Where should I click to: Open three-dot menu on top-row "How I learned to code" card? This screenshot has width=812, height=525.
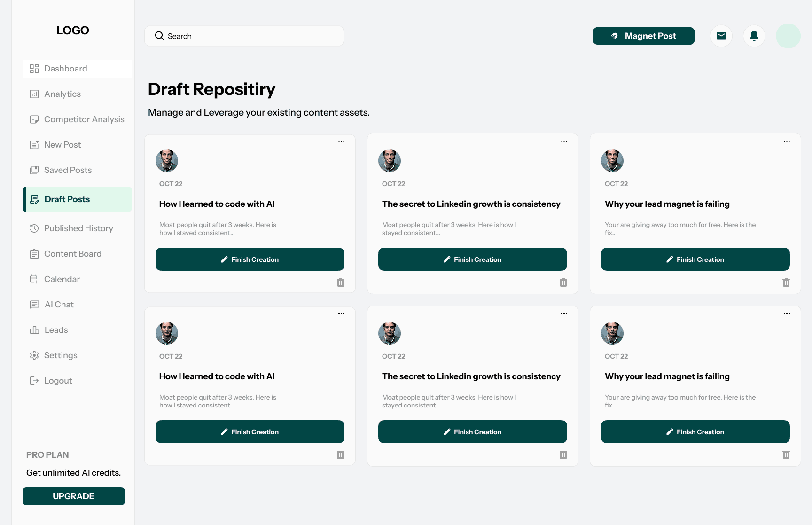(x=342, y=141)
